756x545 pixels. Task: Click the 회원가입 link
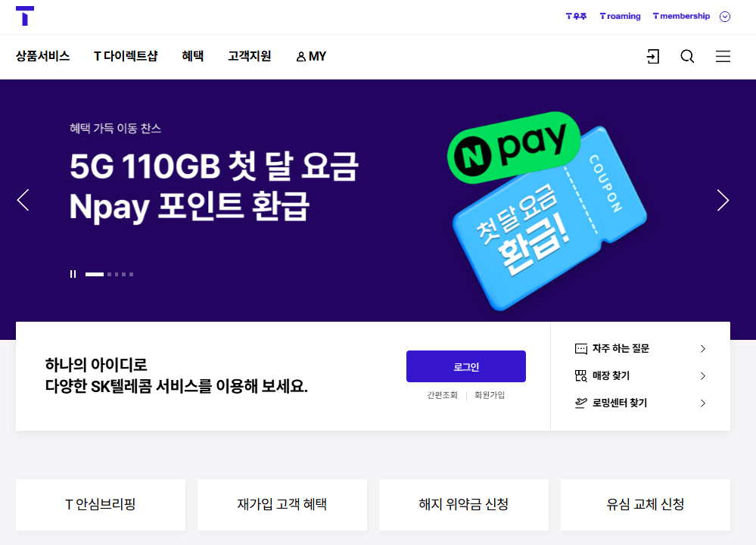pyautogui.click(x=490, y=395)
